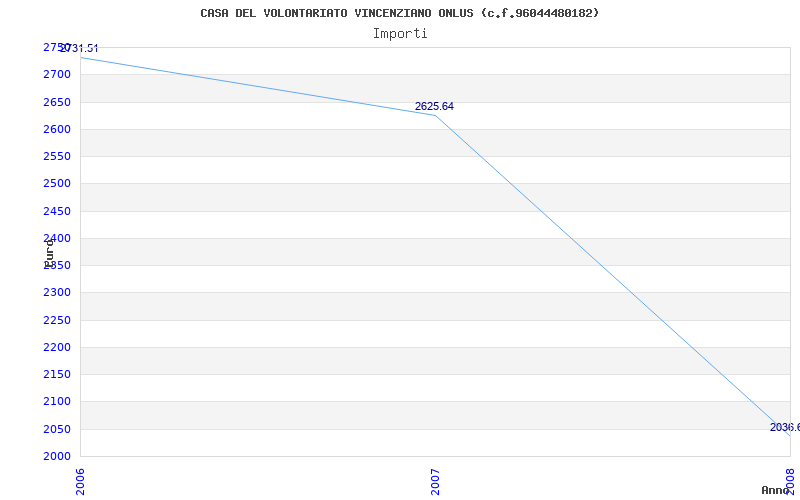800x500 pixels.
Task: Click the 2650 y-axis tick label
Action: click(57, 102)
